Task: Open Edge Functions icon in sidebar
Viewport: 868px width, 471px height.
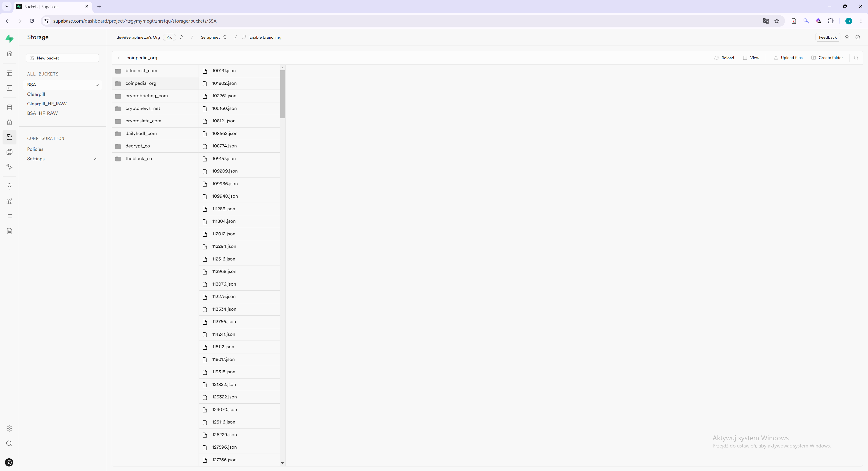Action: pos(9,152)
